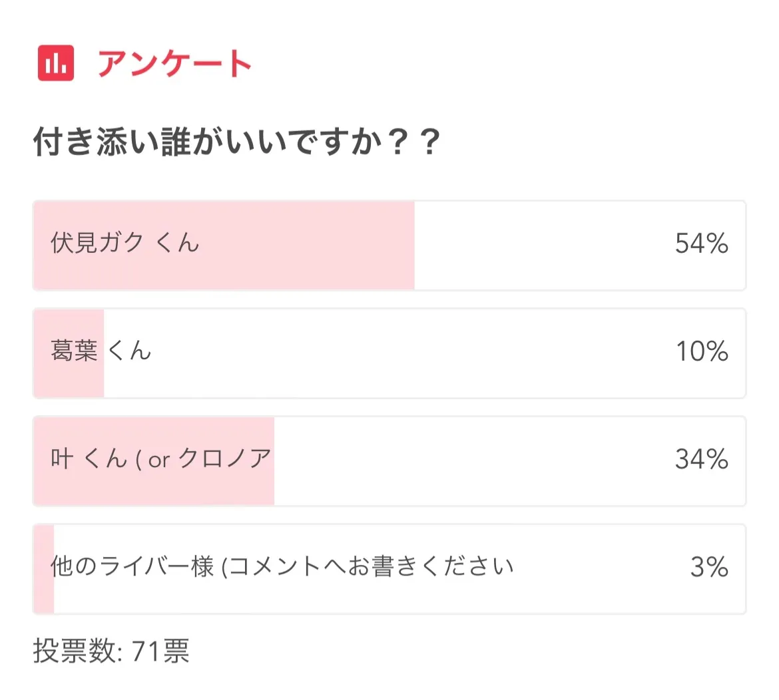Click the クロノア text in the third option
The image size is (779, 700).
tap(224, 458)
